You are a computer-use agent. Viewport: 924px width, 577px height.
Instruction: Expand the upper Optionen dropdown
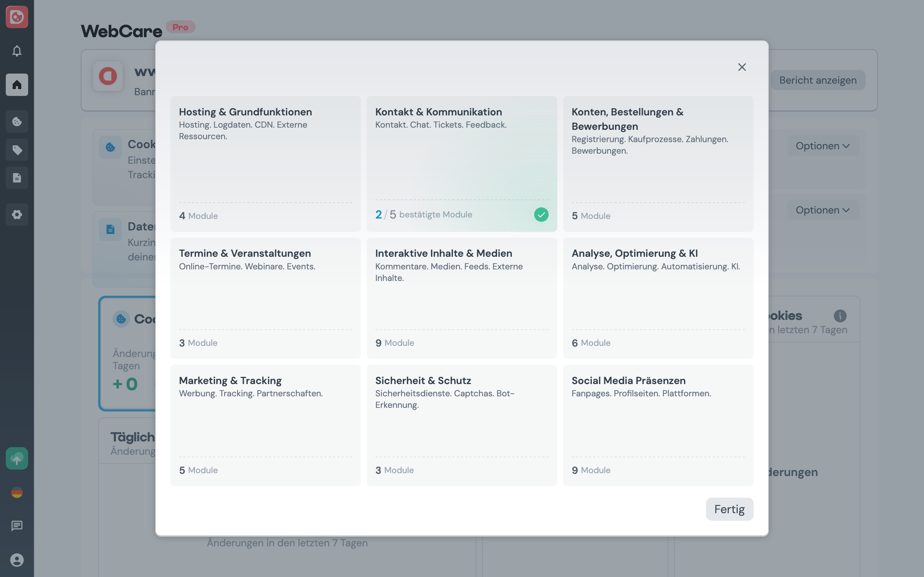click(823, 145)
